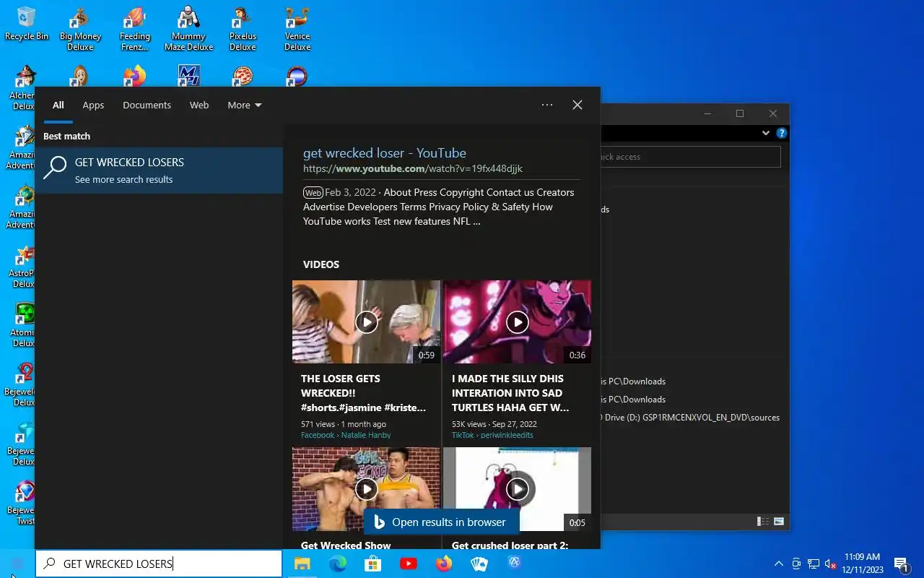This screenshot has height=578, width=924.
Task: Open the YouTube taskbar icon
Action: 408,564
